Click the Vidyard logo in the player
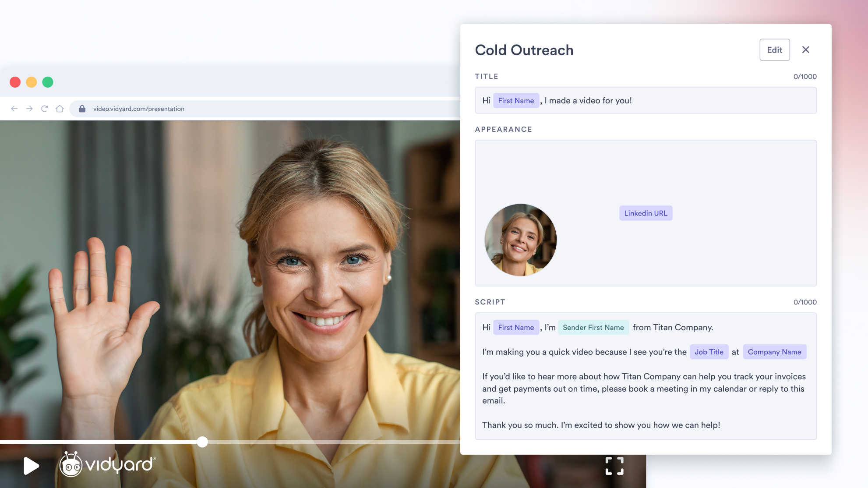Screen dimensions: 868x488 (108, 464)
